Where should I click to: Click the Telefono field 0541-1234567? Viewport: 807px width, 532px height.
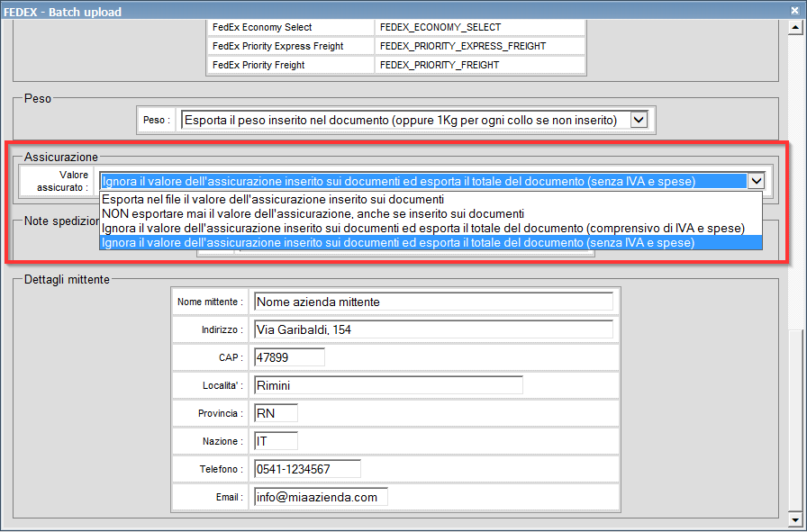click(x=307, y=469)
